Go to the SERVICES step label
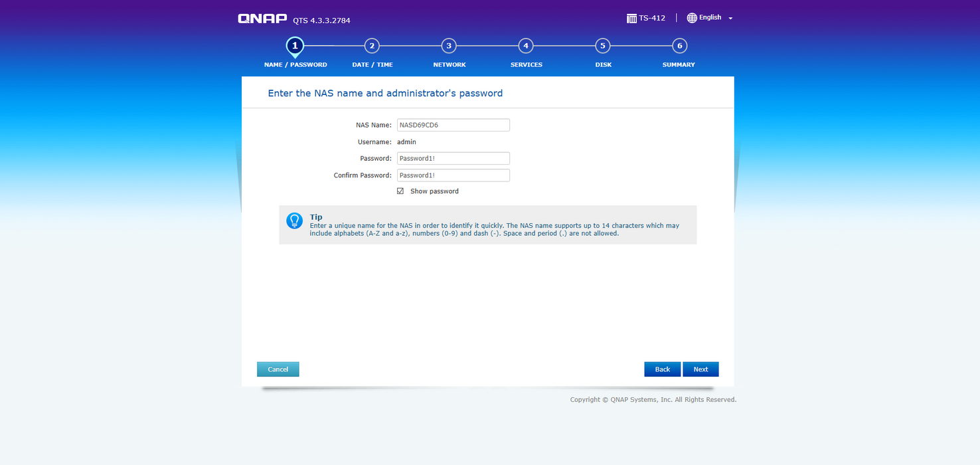This screenshot has width=980, height=465. coord(526,64)
